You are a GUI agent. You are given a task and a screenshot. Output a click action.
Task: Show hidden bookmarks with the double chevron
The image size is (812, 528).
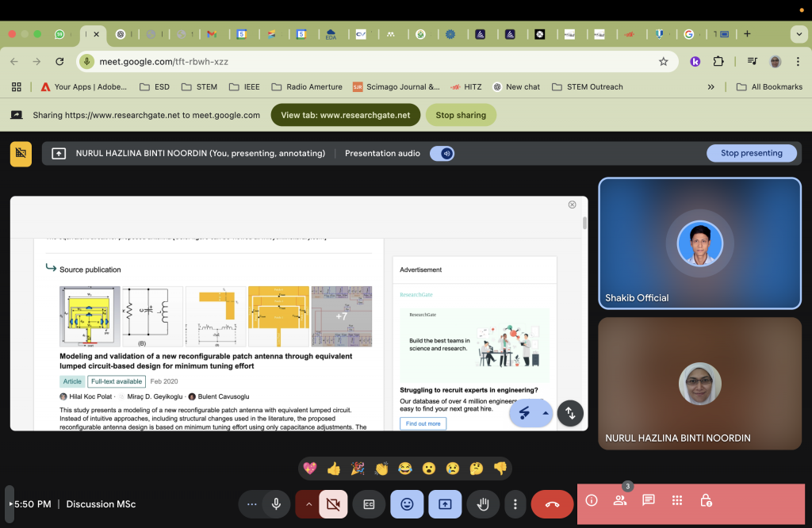711,87
